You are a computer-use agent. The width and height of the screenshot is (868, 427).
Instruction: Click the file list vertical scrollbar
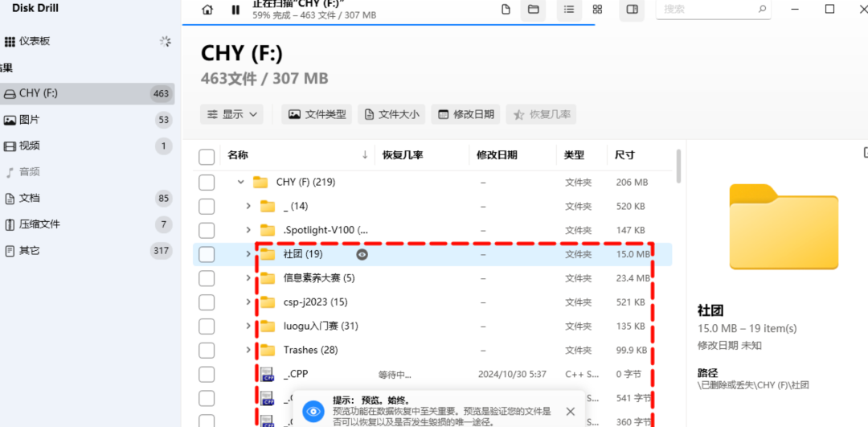678,166
